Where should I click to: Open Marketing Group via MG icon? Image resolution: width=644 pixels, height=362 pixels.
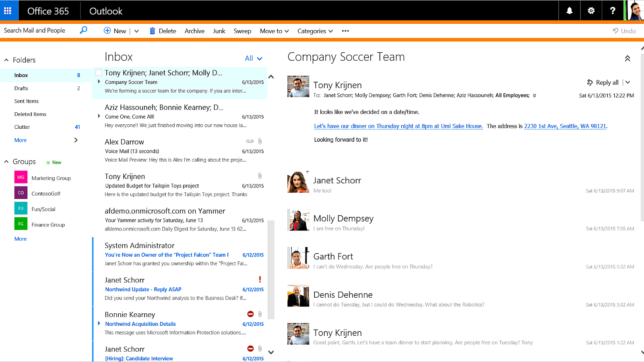click(x=21, y=177)
